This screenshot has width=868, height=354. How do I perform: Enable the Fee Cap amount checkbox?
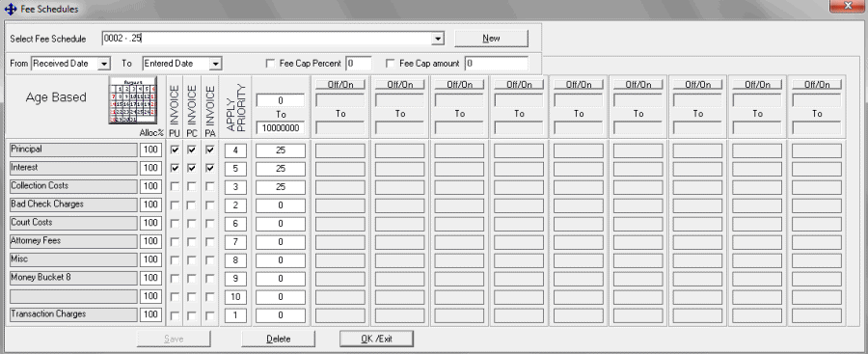pyautogui.click(x=391, y=64)
